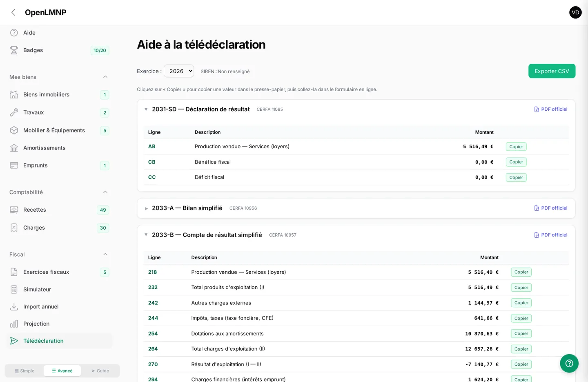
Task: Collapse the Mes biens sidebar section
Action: [x=105, y=77]
